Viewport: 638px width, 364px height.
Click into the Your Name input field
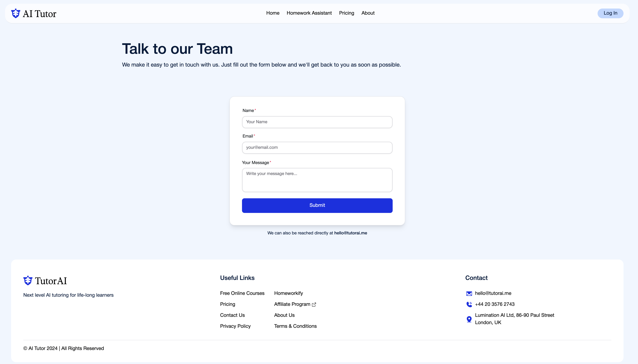pos(317,122)
